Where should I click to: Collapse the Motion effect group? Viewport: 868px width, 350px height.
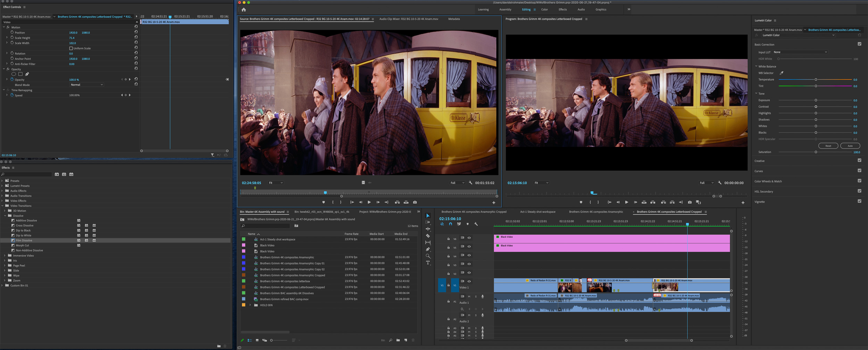click(x=4, y=27)
